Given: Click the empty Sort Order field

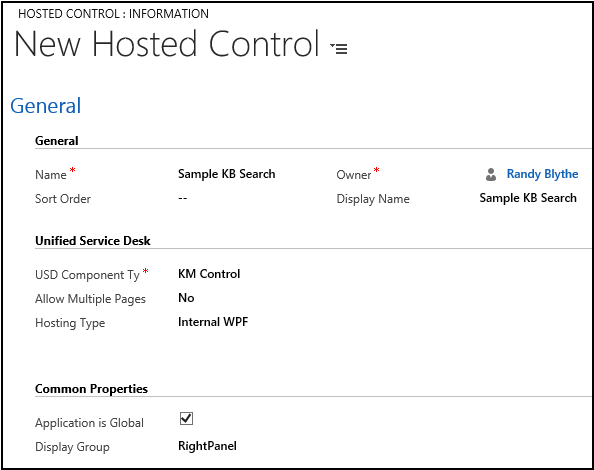Looking at the screenshot, I should 183,198.
